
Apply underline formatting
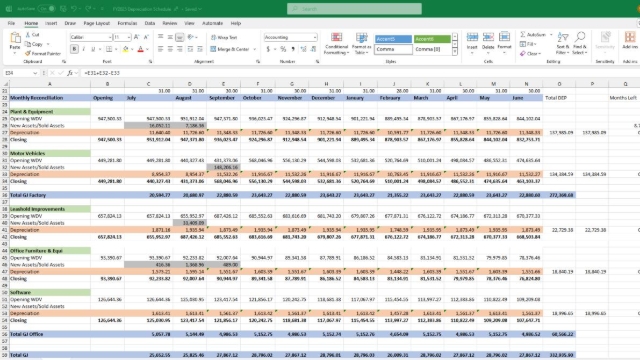coord(93,49)
